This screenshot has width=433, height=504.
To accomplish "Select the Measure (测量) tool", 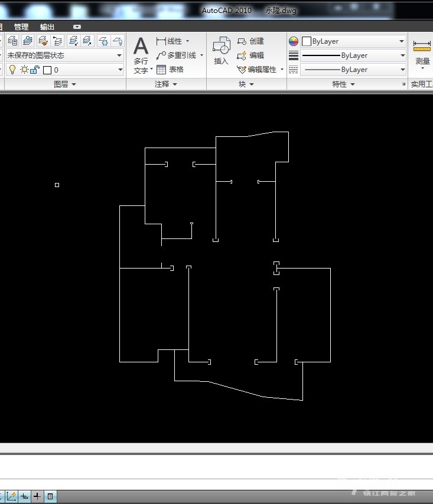I will (x=422, y=53).
